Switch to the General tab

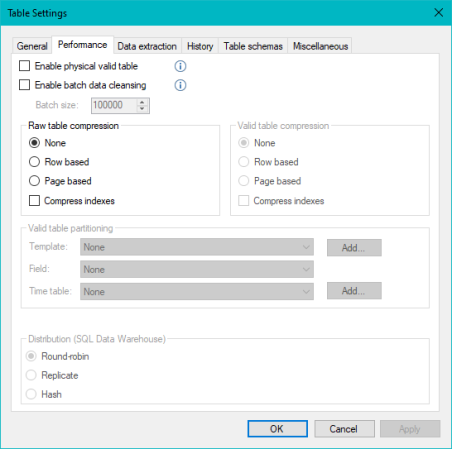pos(32,46)
